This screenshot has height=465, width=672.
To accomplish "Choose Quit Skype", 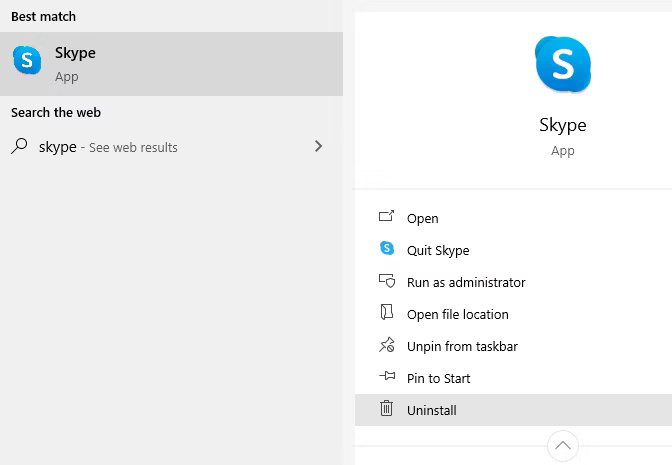I will tap(513, 250).
